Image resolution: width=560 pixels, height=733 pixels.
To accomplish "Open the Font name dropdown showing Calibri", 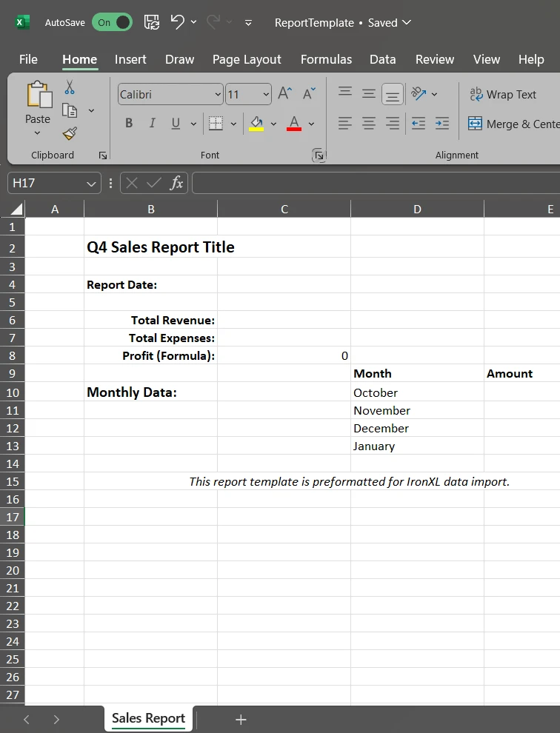I will [218, 94].
